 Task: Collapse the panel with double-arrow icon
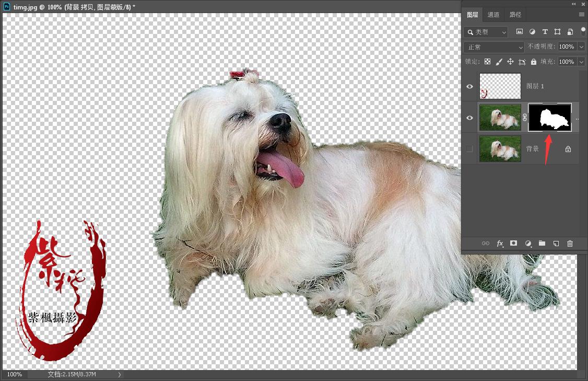click(x=574, y=4)
